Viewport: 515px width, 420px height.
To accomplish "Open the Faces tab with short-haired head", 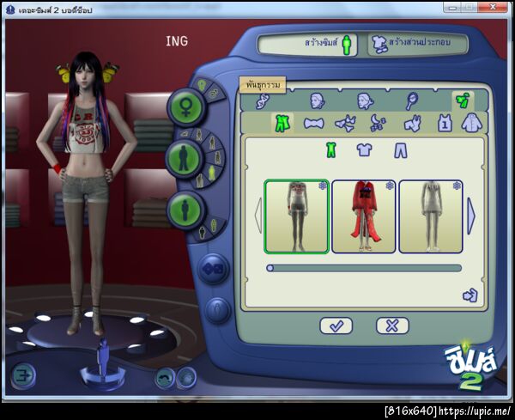I will point(318,100).
